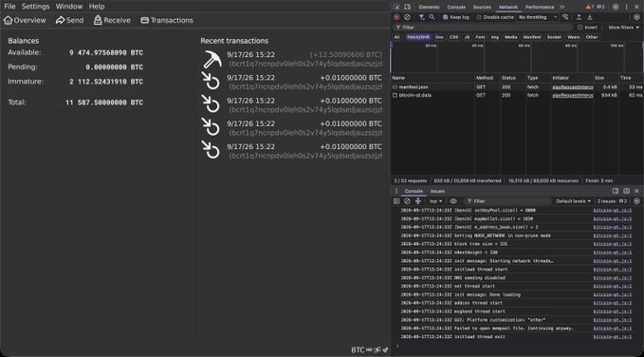Toggle the Font request type filter

click(480, 37)
